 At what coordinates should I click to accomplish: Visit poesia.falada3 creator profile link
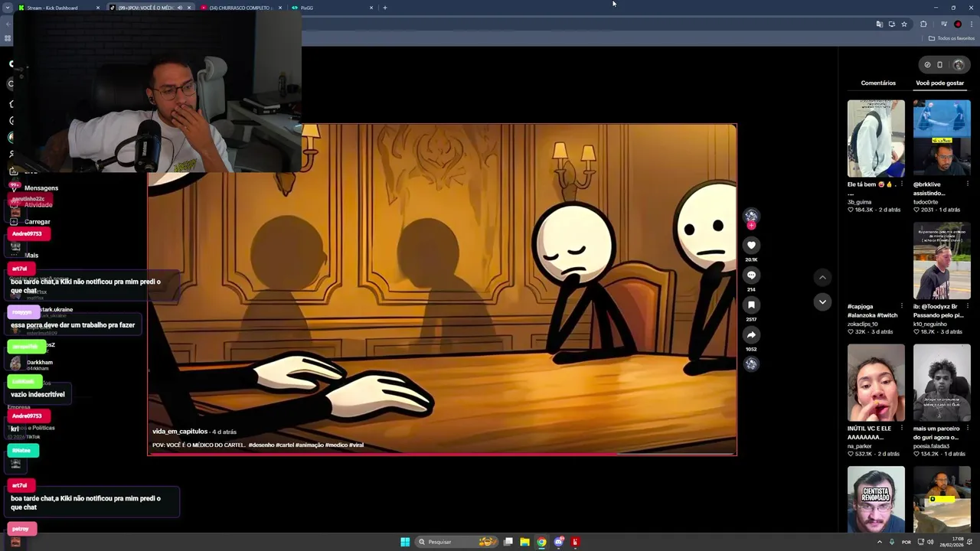pos(931,446)
